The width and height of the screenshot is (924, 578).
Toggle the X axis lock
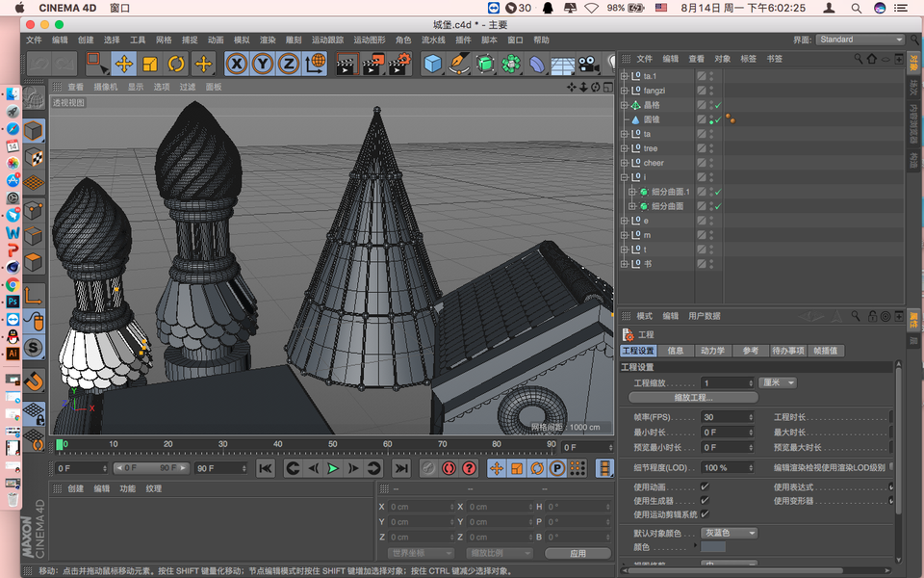click(x=236, y=64)
